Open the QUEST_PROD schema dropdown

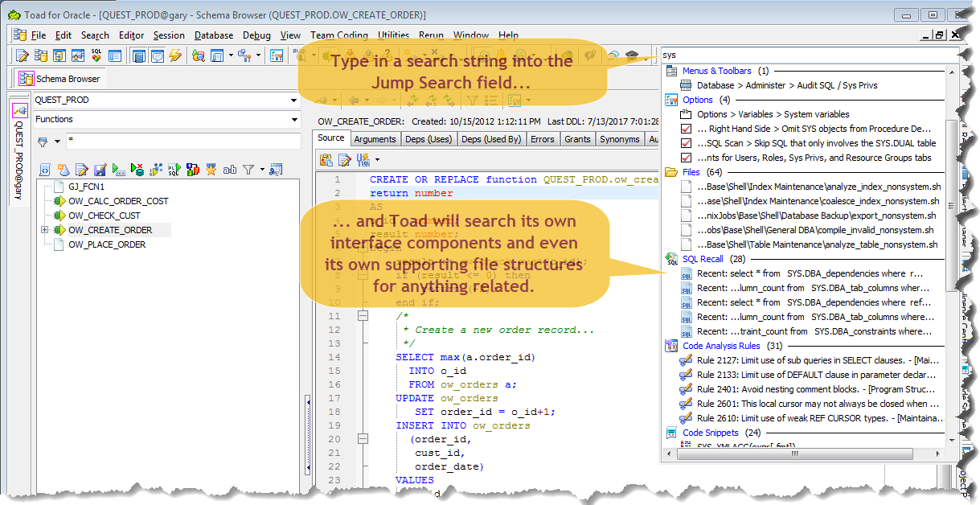tap(294, 100)
